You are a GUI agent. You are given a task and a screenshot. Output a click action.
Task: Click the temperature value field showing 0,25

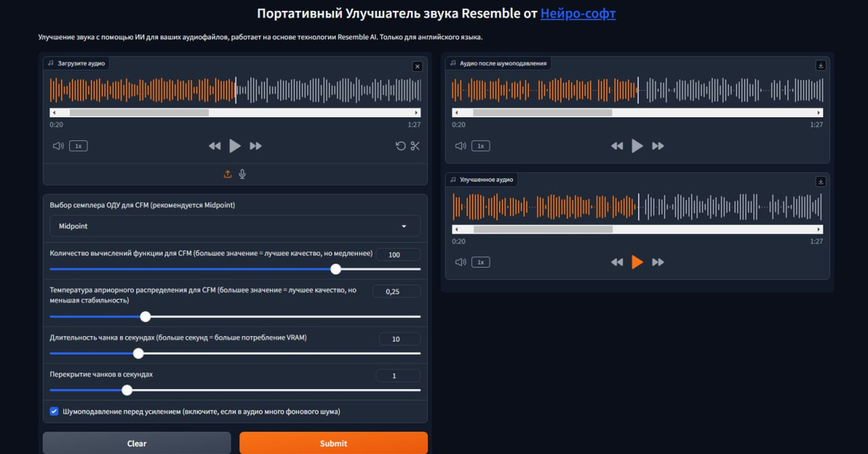coord(396,291)
